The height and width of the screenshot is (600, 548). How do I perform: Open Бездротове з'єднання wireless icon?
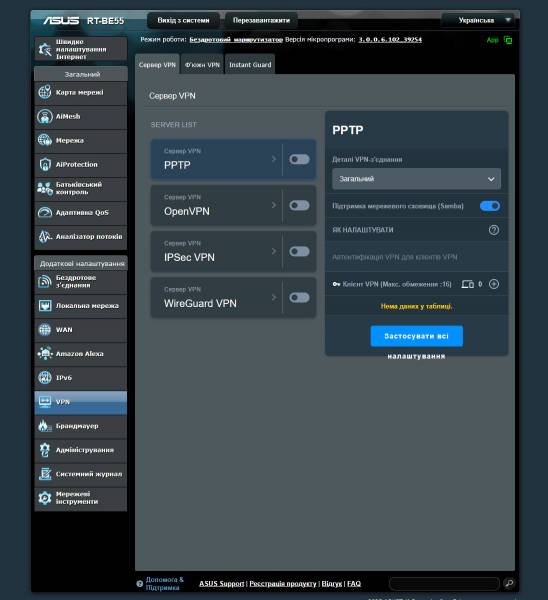pos(45,282)
